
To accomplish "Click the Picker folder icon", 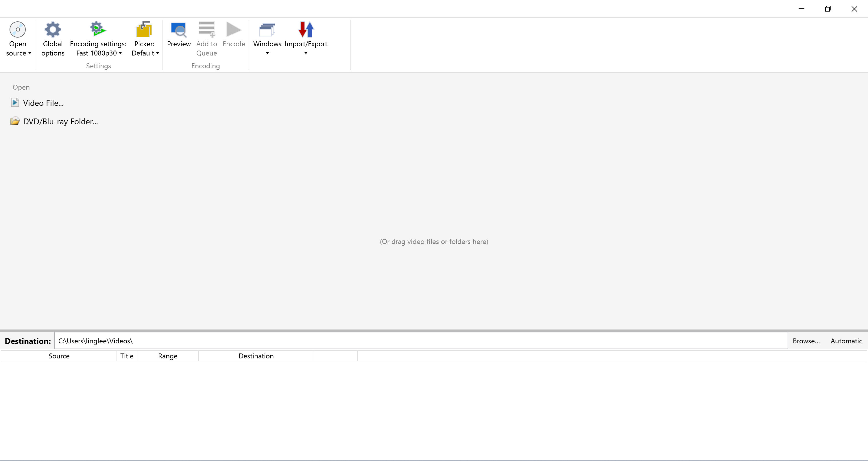I will coord(144,29).
